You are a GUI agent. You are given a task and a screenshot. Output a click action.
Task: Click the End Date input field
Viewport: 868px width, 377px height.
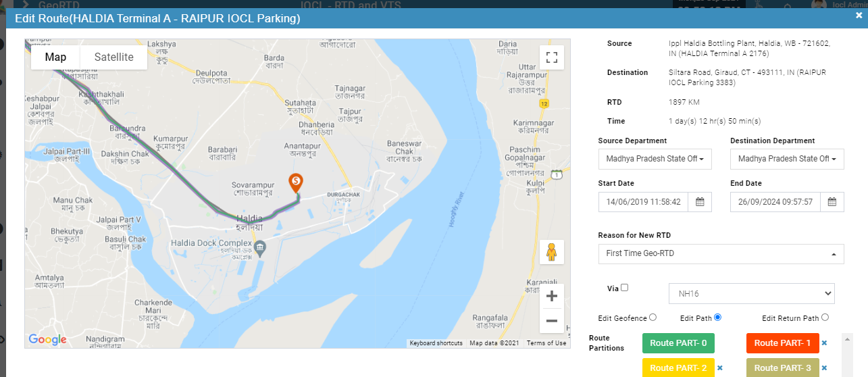pyautogui.click(x=775, y=201)
